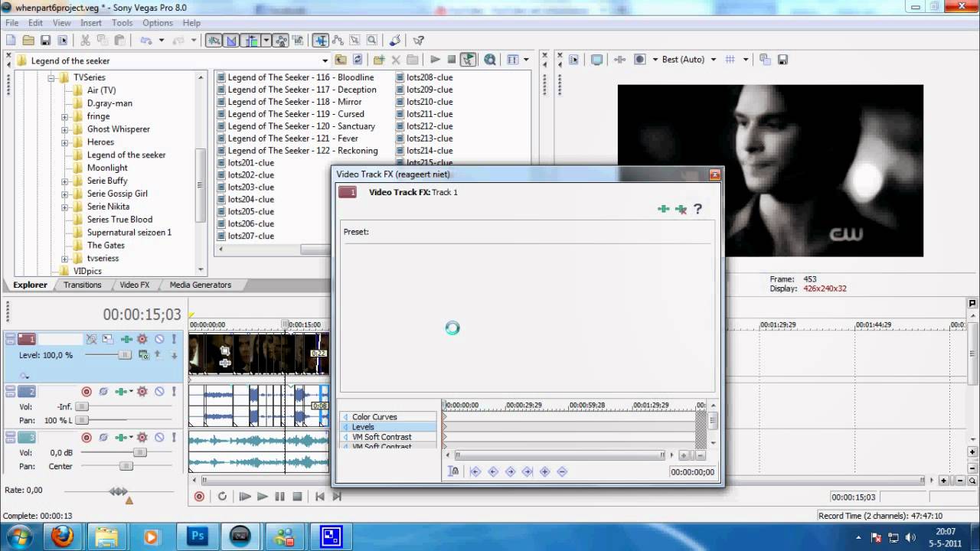Start preview of selected Explorer file
The width and height of the screenshot is (980, 551).
click(435, 60)
